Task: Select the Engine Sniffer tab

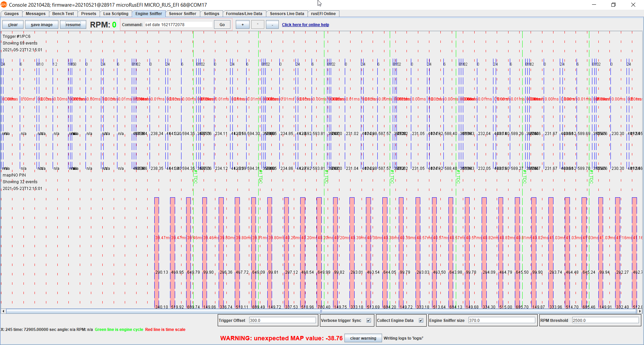Action: [149, 14]
